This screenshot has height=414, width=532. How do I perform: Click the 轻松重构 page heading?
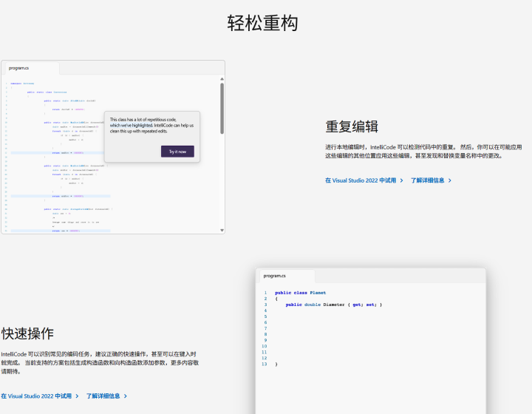(x=262, y=22)
